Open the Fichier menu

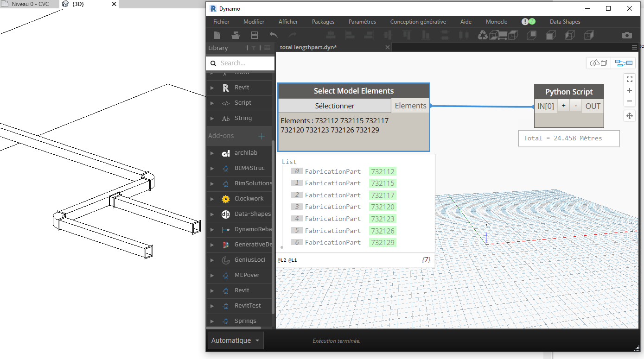click(x=221, y=22)
